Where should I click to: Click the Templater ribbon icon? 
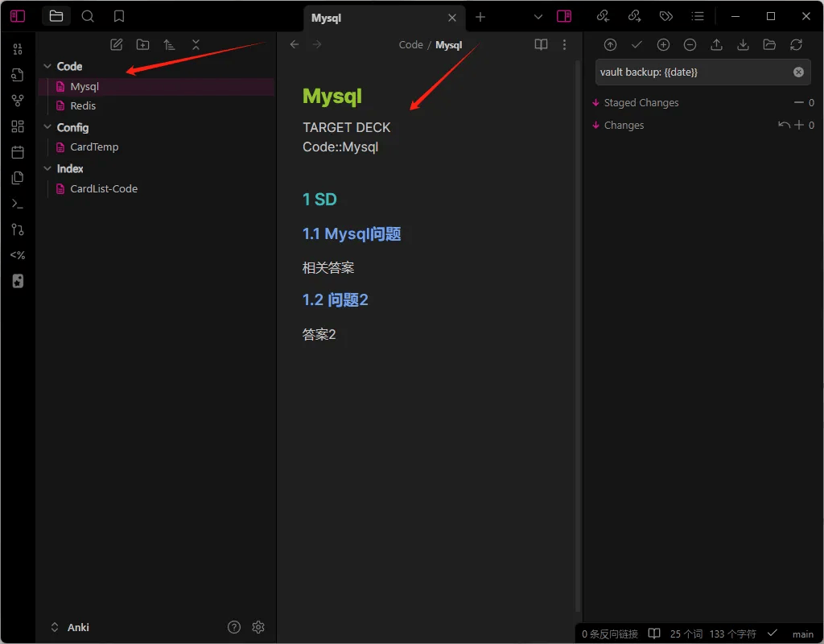[18, 255]
